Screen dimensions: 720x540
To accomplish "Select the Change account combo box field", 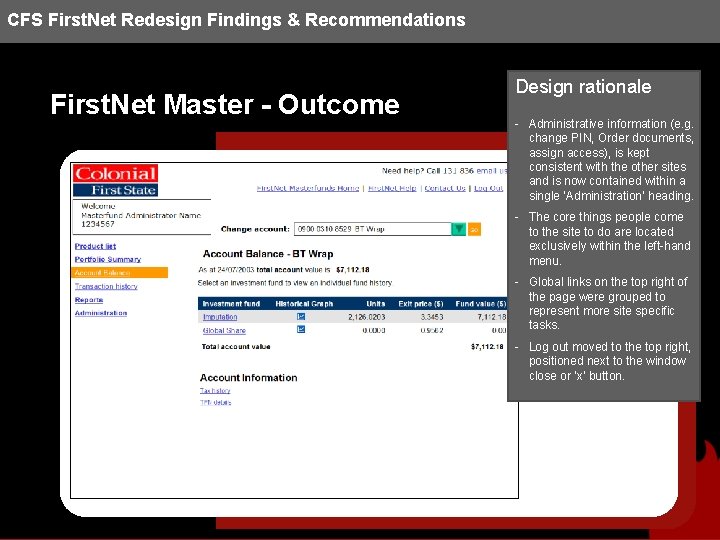I will pos(373,229).
